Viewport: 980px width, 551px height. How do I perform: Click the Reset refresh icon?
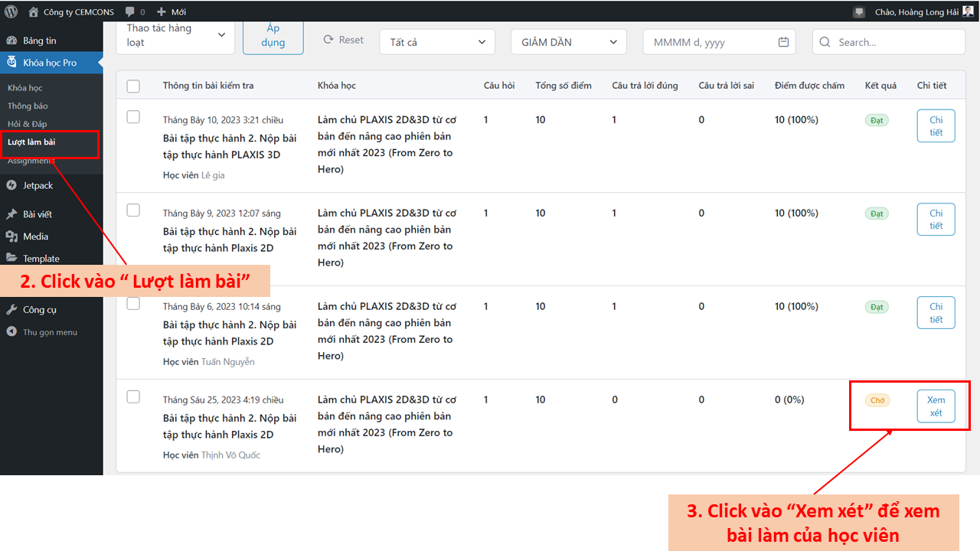[328, 40]
